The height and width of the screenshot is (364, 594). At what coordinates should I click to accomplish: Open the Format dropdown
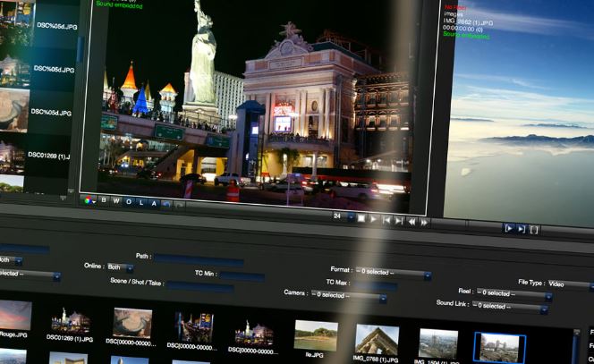click(394, 273)
